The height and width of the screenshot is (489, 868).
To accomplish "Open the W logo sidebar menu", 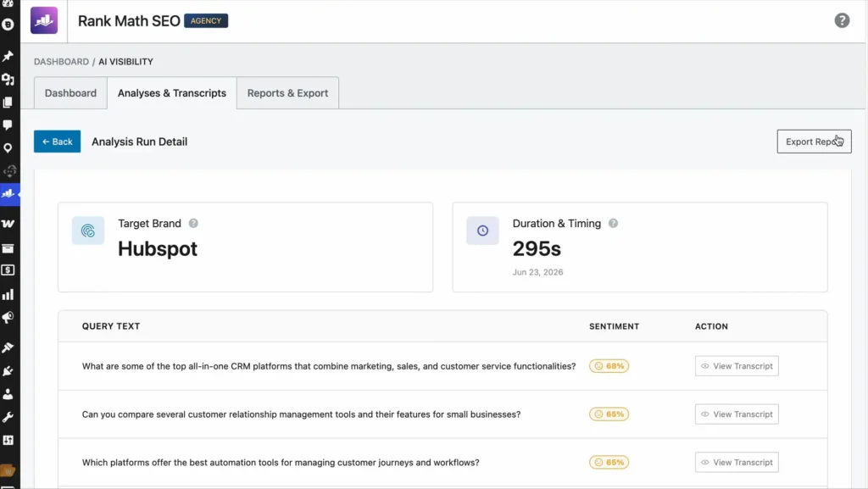I will (8, 224).
